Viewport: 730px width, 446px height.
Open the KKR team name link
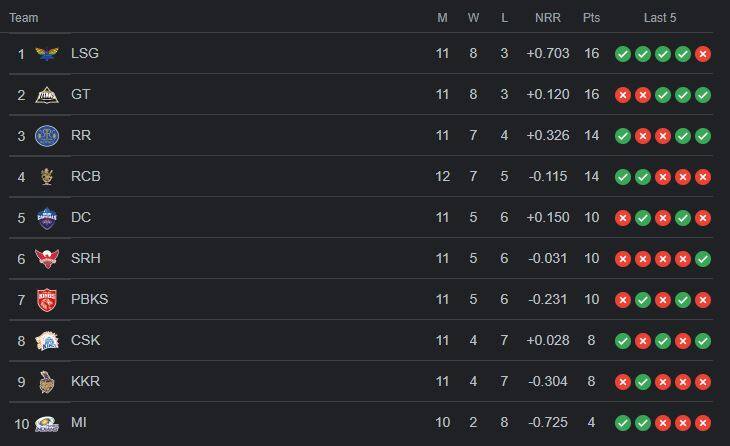(85, 381)
